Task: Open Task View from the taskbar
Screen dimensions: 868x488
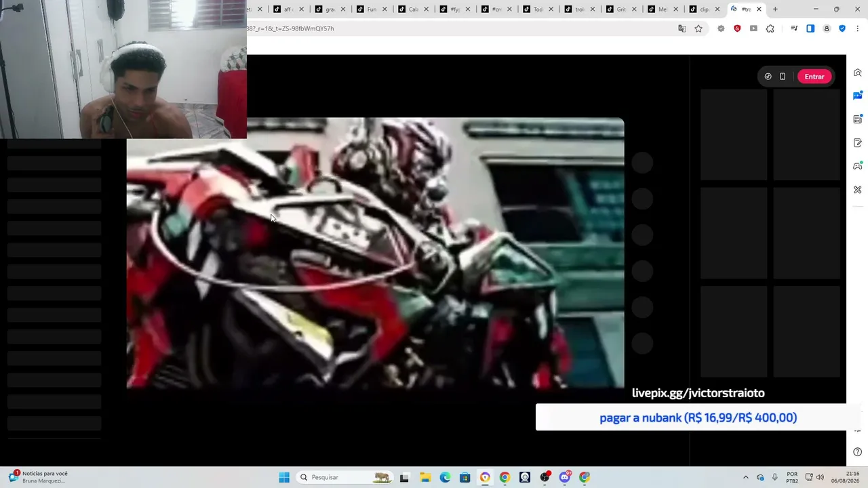Action: pyautogui.click(x=405, y=477)
